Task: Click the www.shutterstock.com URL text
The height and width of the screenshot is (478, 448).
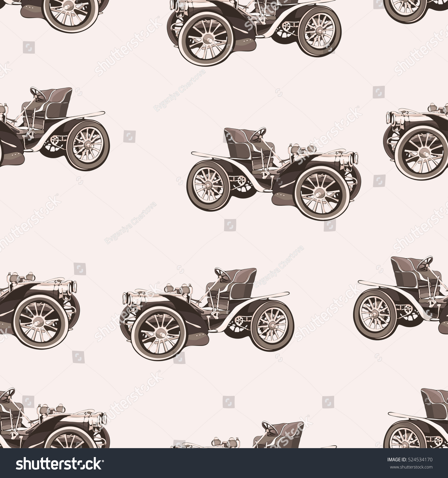Action: (411, 467)
